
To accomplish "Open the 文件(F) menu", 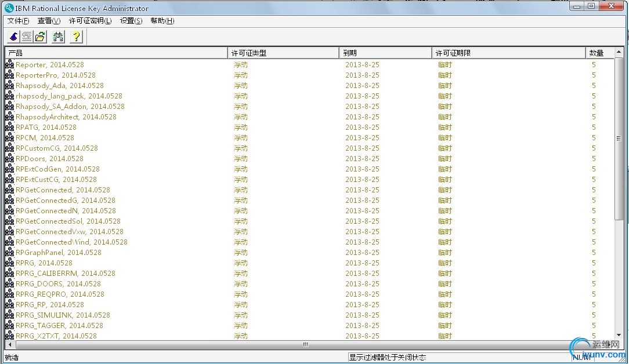I will coord(19,21).
